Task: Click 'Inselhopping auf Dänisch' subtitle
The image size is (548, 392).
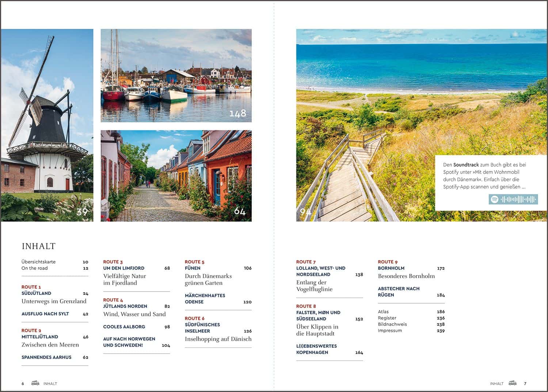Action: [218, 339]
